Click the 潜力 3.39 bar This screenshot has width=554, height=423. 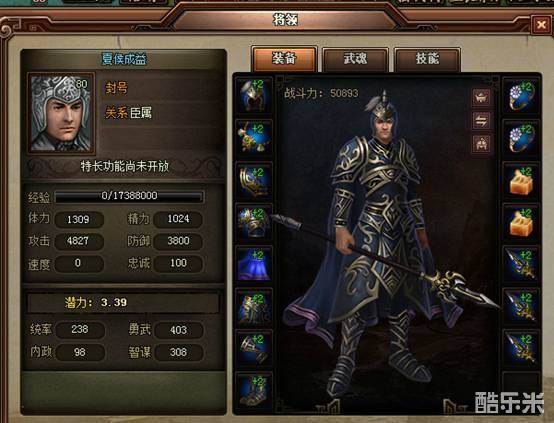pyautogui.click(x=124, y=303)
